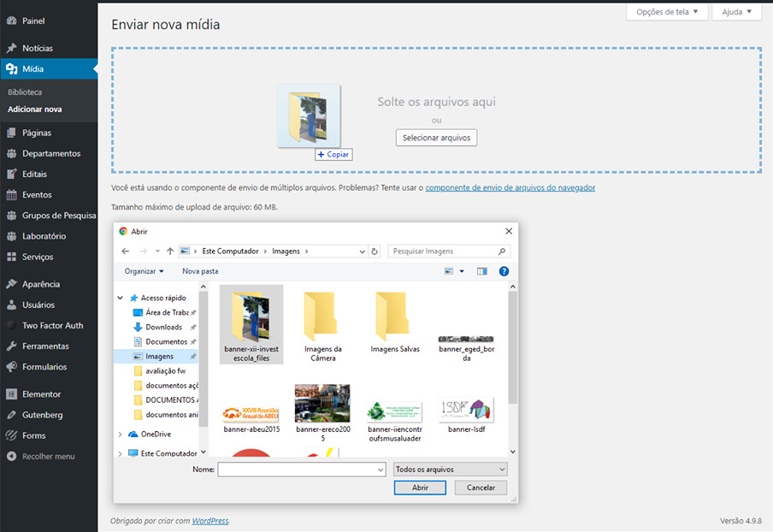Toggle the preview pane icon
The image size is (773, 532).
point(481,271)
